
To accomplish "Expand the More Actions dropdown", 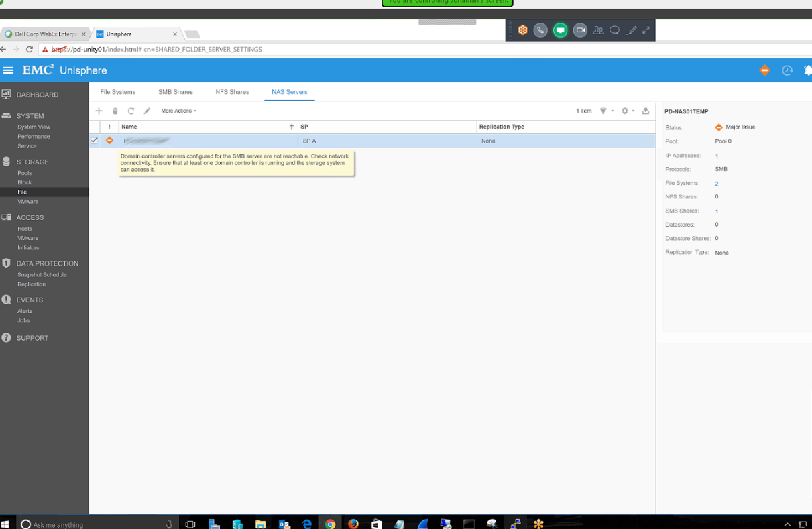I will point(178,111).
